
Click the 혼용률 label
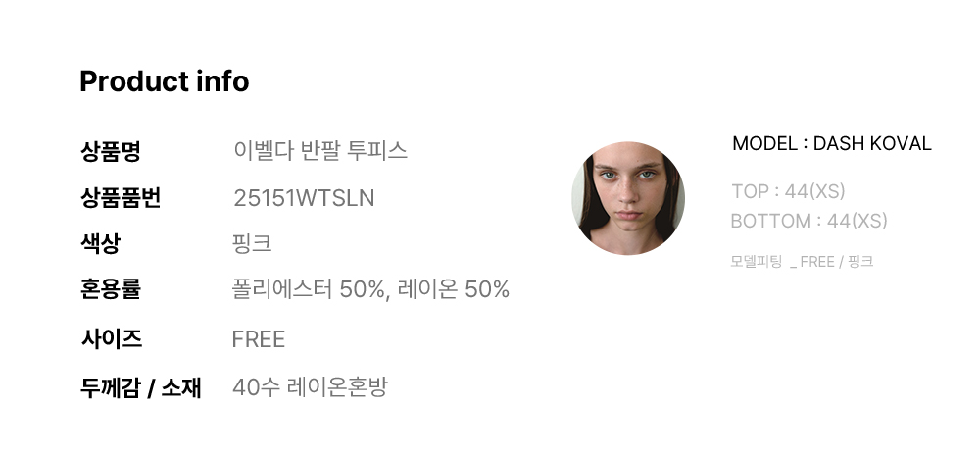pos(111,289)
